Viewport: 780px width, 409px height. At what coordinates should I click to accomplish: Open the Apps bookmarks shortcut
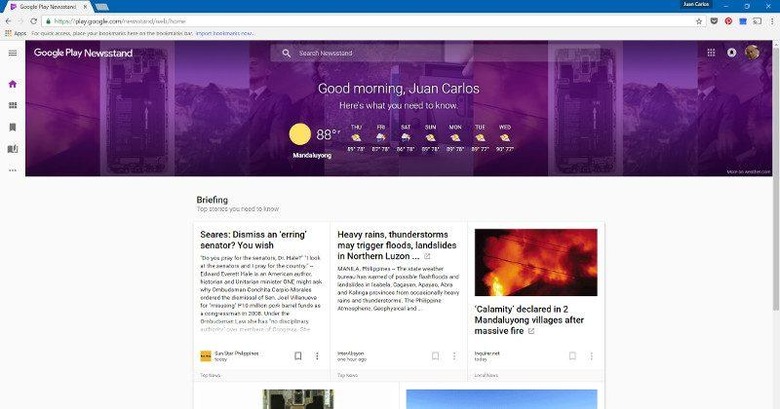(x=15, y=33)
